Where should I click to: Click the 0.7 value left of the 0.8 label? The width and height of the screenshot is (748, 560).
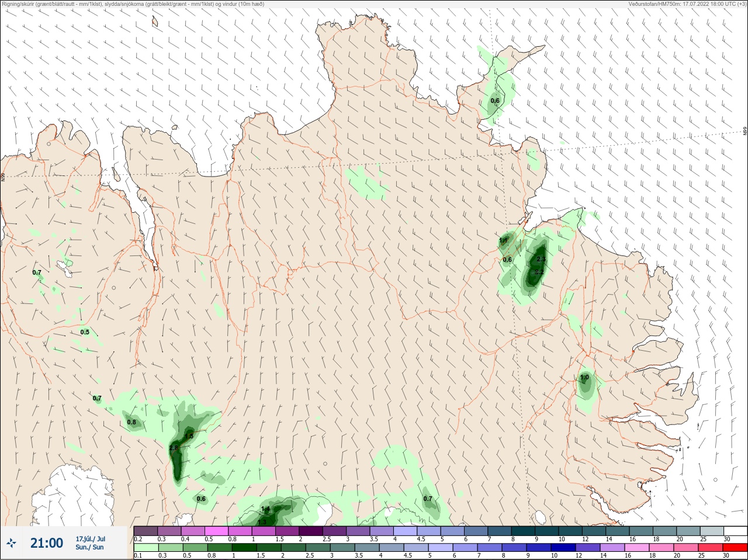coord(97,398)
